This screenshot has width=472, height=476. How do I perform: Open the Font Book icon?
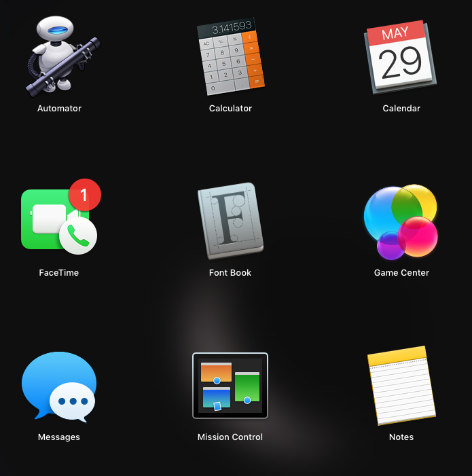point(230,221)
